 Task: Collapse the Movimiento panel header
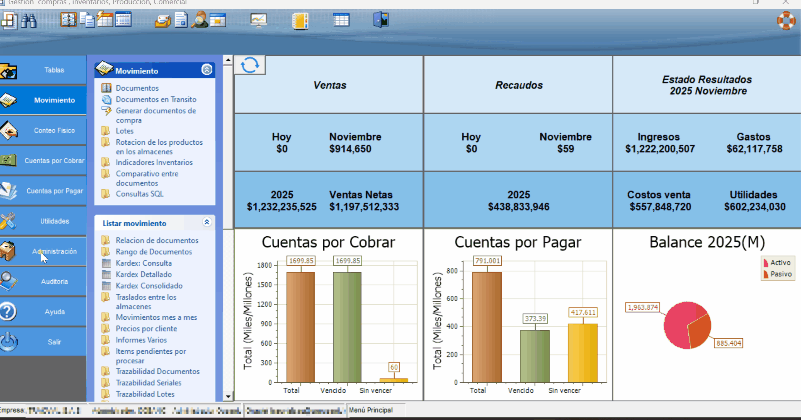point(207,70)
